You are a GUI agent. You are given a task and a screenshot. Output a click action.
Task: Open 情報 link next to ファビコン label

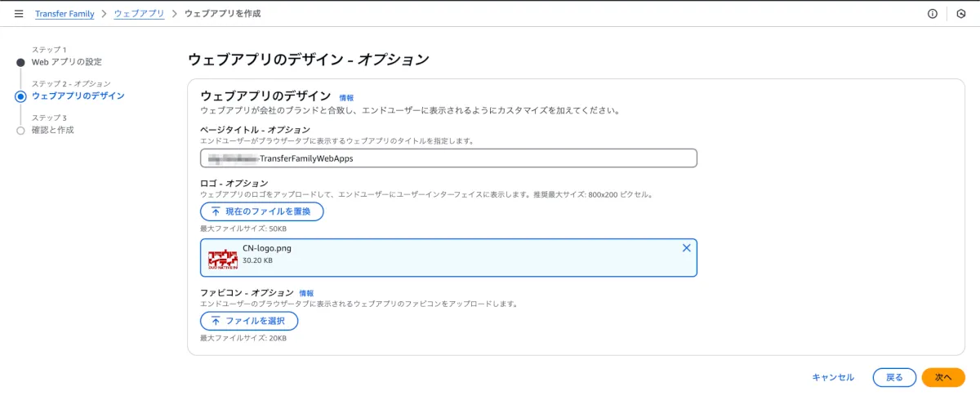click(306, 293)
